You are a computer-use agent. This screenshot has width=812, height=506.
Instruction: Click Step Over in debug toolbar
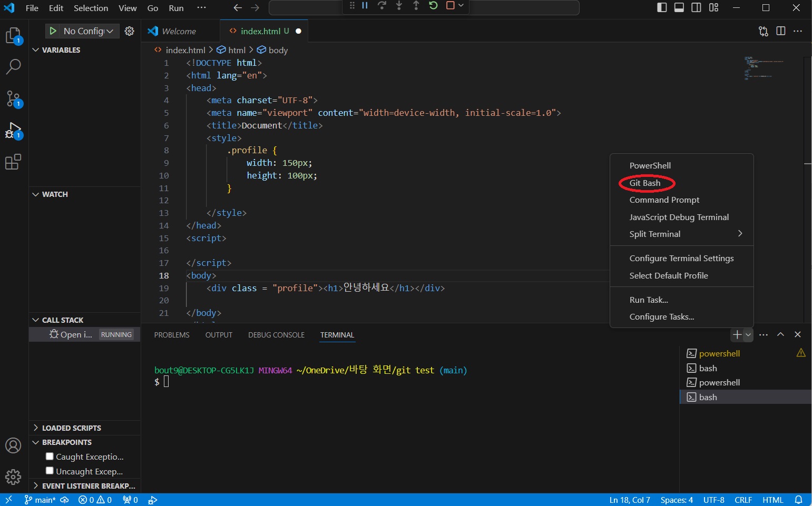tap(382, 6)
